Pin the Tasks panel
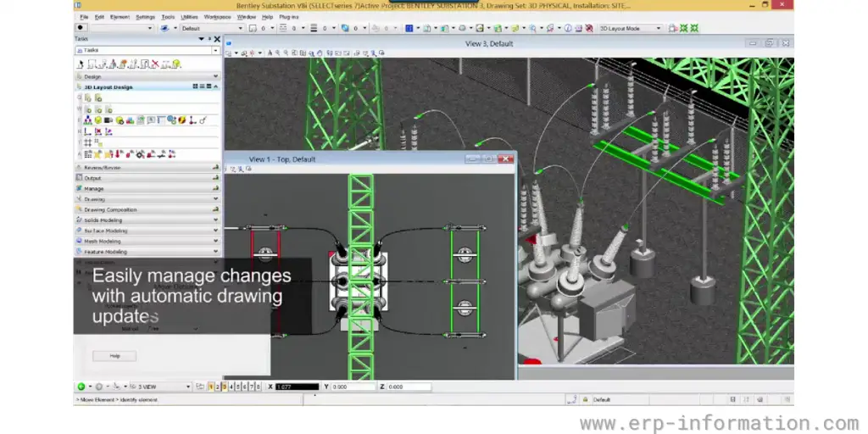The image size is (868, 434). coord(209,39)
